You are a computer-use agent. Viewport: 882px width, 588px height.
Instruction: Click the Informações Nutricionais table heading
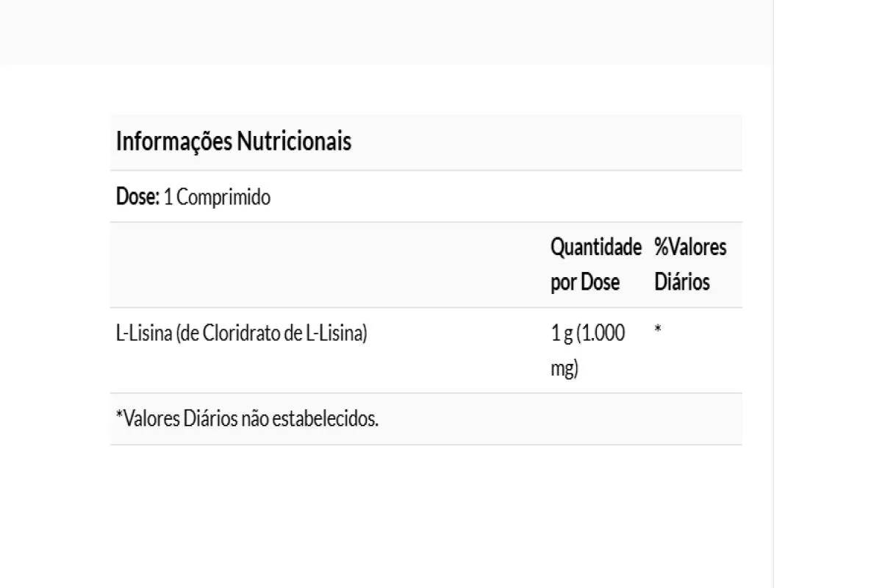[234, 141]
